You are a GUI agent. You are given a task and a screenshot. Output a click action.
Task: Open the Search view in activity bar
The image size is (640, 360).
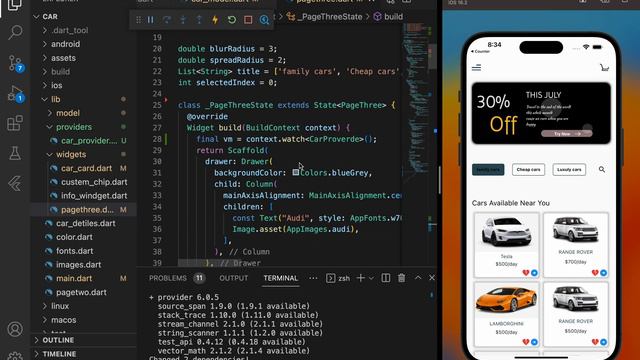[15, 32]
